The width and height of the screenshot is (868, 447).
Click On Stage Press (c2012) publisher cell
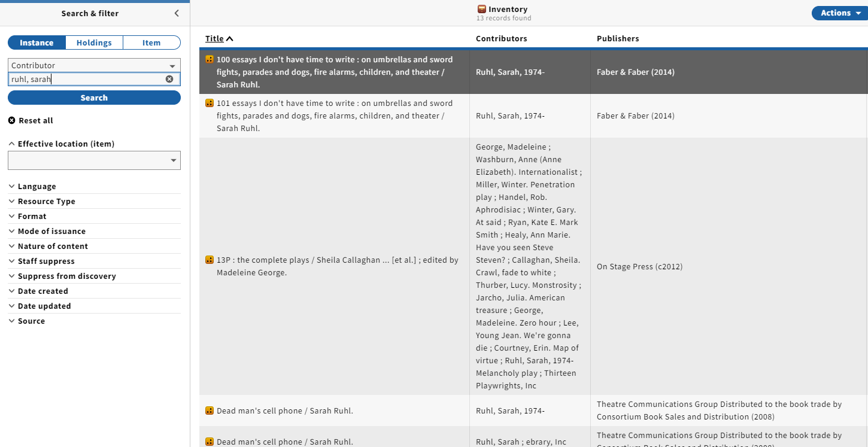(639, 266)
